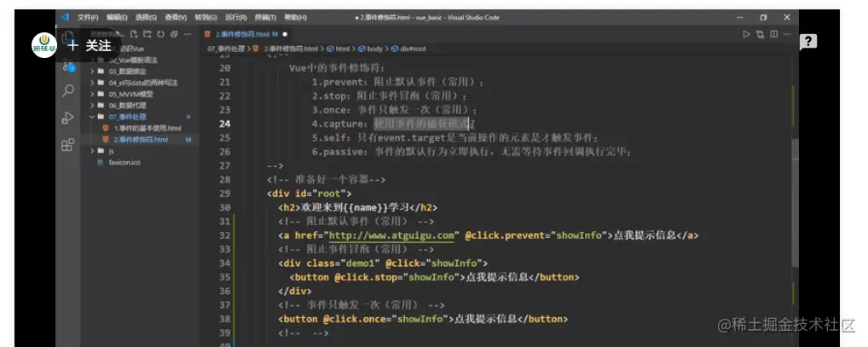
Task: Click the channel avatar logo
Action: [44, 45]
